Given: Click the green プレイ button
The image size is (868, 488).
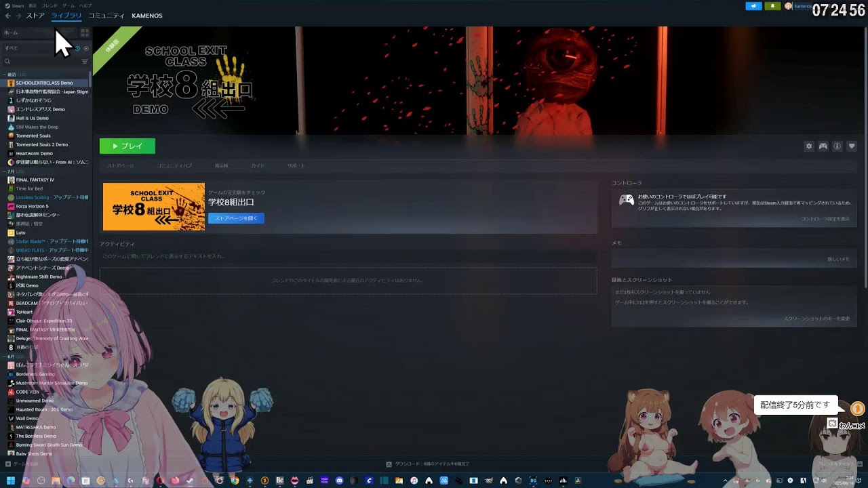Looking at the screenshot, I should [127, 146].
